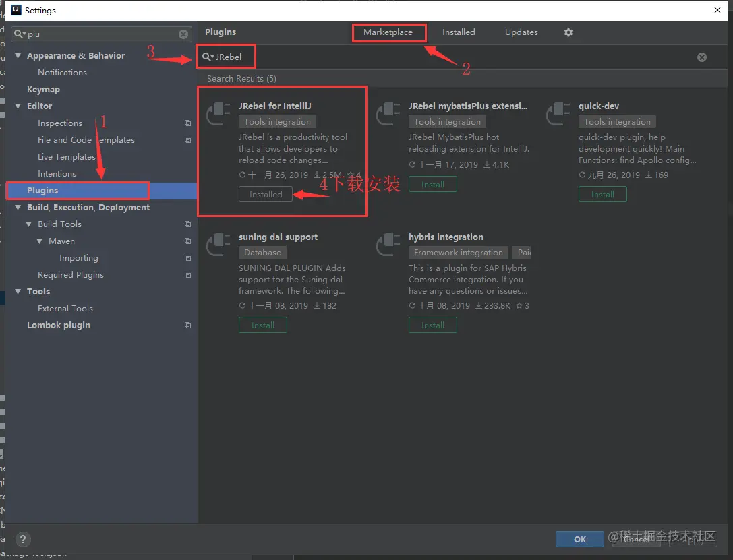Focus the settings search field

(101, 34)
